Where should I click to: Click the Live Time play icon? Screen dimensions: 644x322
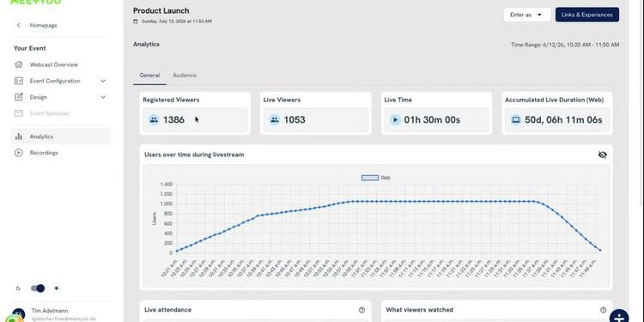click(x=395, y=120)
